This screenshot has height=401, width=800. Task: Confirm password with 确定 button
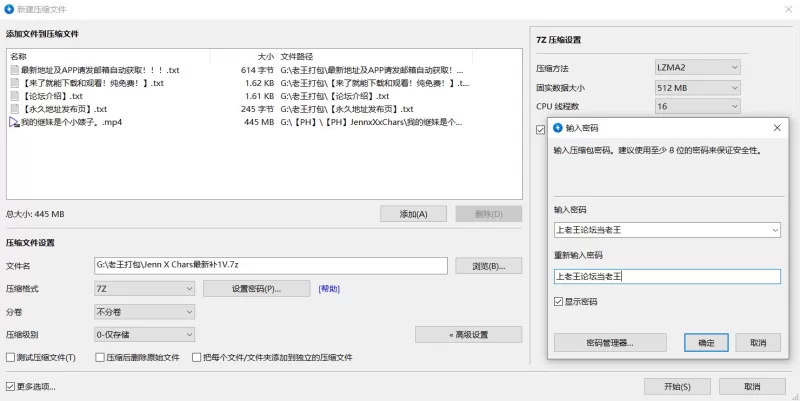pos(706,342)
